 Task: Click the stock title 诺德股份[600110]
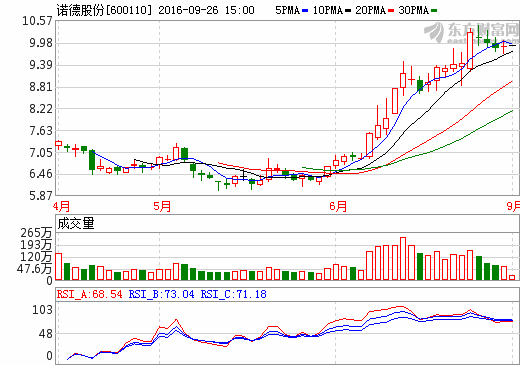104,10
